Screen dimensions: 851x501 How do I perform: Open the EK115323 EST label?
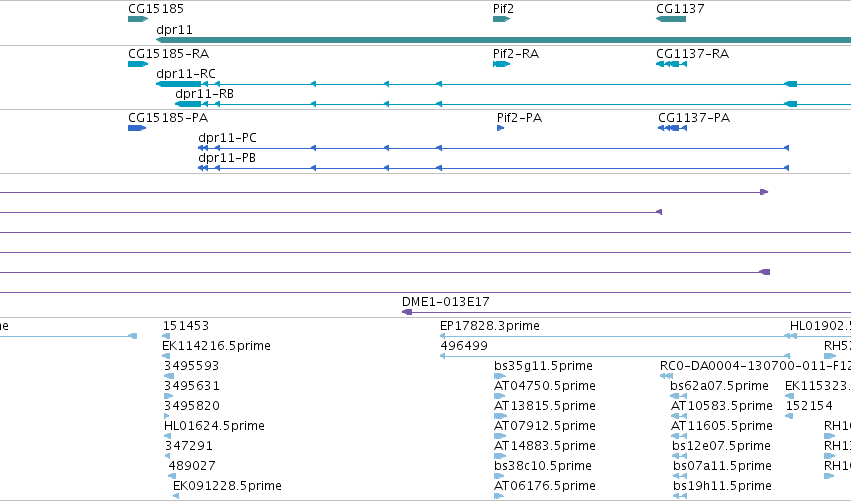click(x=818, y=386)
